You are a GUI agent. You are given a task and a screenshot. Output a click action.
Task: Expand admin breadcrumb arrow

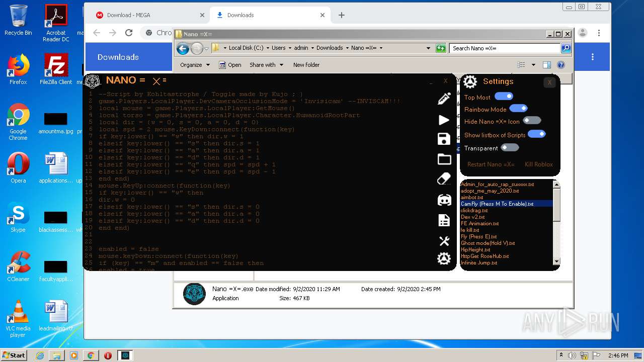click(312, 48)
